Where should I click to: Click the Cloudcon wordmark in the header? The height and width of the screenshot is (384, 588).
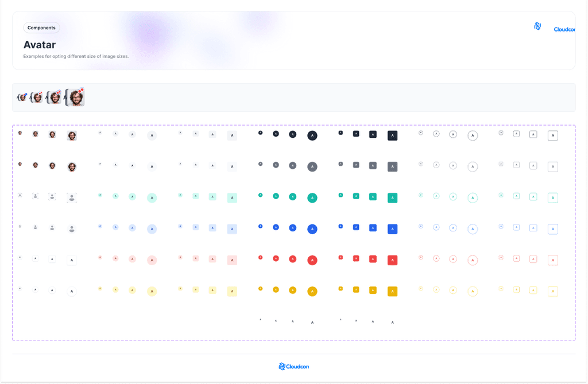(564, 29)
